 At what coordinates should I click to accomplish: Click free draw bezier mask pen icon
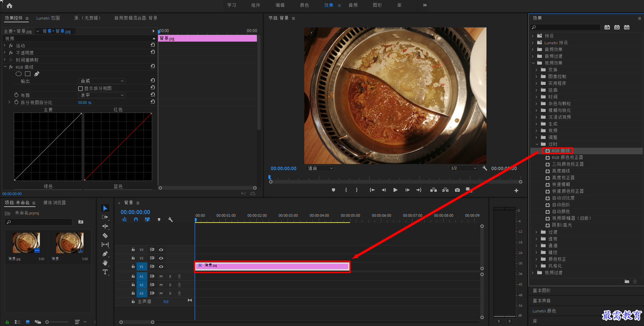[x=37, y=74]
